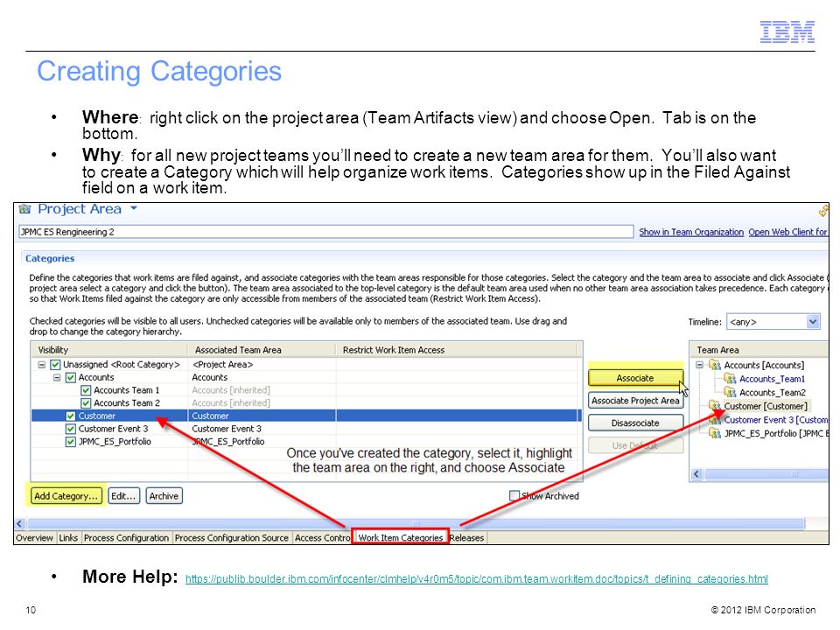Select Accounts_Team1 in Team Area tree
The image size is (840, 630).
(x=772, y=379)
